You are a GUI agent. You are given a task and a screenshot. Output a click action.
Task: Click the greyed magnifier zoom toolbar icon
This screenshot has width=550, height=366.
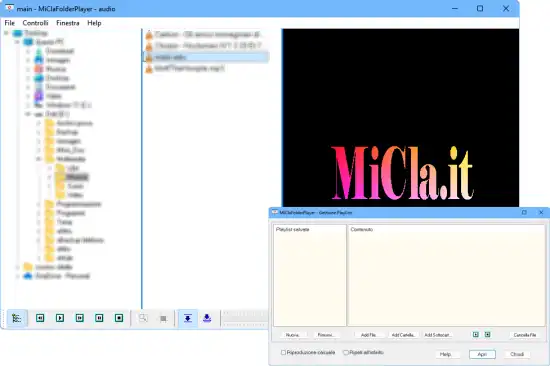(x=143, y=318)
